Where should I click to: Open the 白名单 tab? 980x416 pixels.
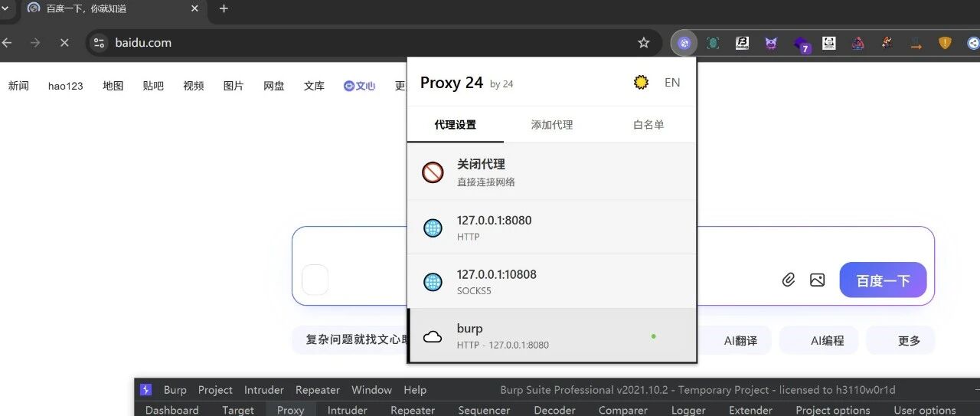point(648,124)
